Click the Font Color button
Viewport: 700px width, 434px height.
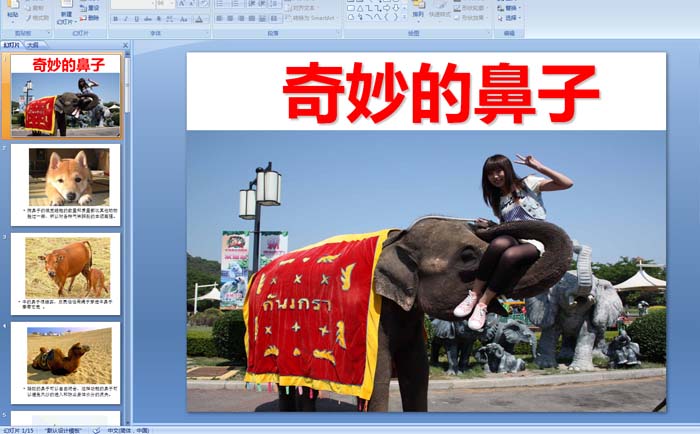(199, 19)
